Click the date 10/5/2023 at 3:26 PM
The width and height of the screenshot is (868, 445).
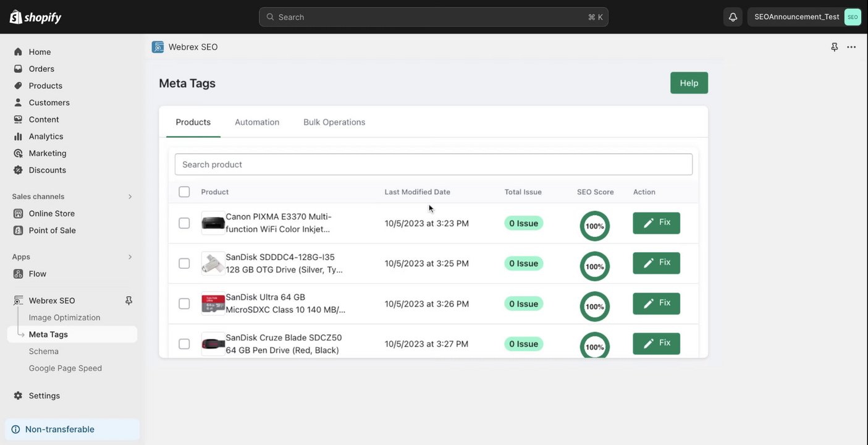coord(427,303)
